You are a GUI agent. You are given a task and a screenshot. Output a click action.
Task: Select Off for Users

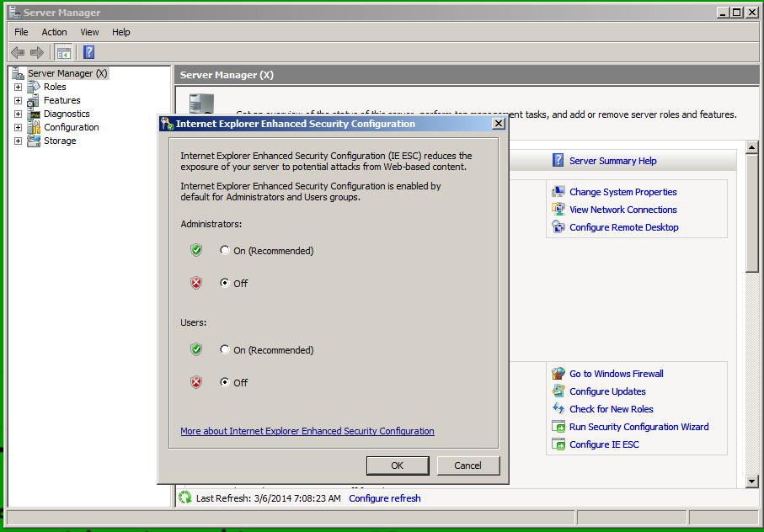(x=224, y=382)
